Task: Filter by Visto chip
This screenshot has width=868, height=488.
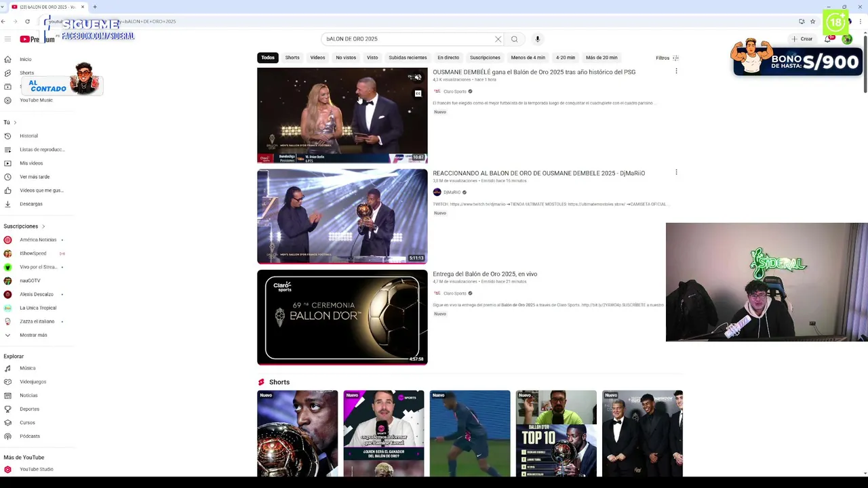Action: click(x=372, y=58)
